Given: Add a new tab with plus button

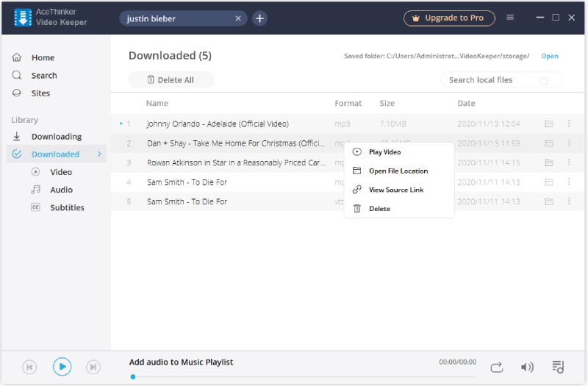Looking at the screenshot, I should (x=259, y=18).
